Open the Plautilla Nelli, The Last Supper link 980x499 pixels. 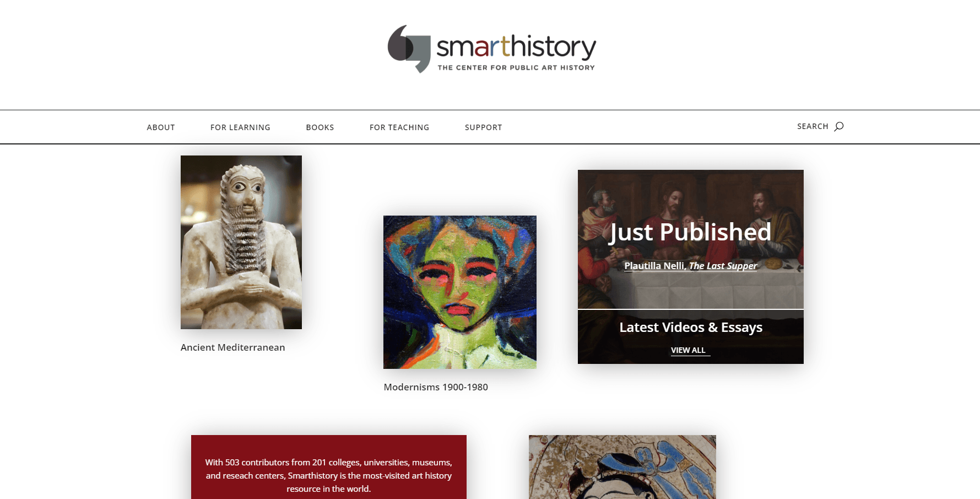click(x=691, y=266)
